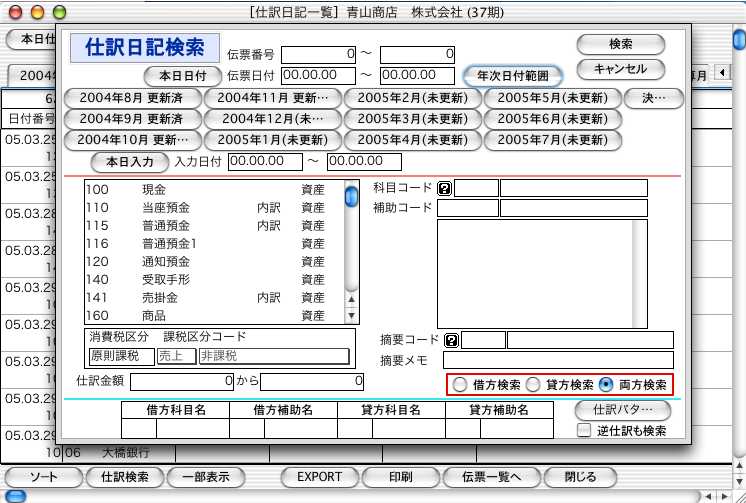Click the 仕訳金額 starting amount field
Image resolution: width=746 pixels, height=503 pixels.
(x=182, y=381)
